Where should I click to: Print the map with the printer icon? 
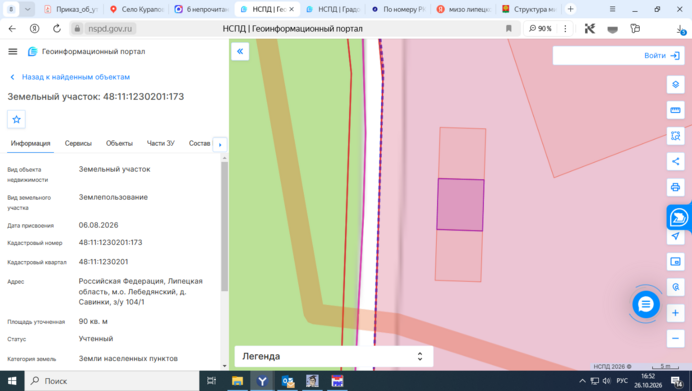(675, 187)
